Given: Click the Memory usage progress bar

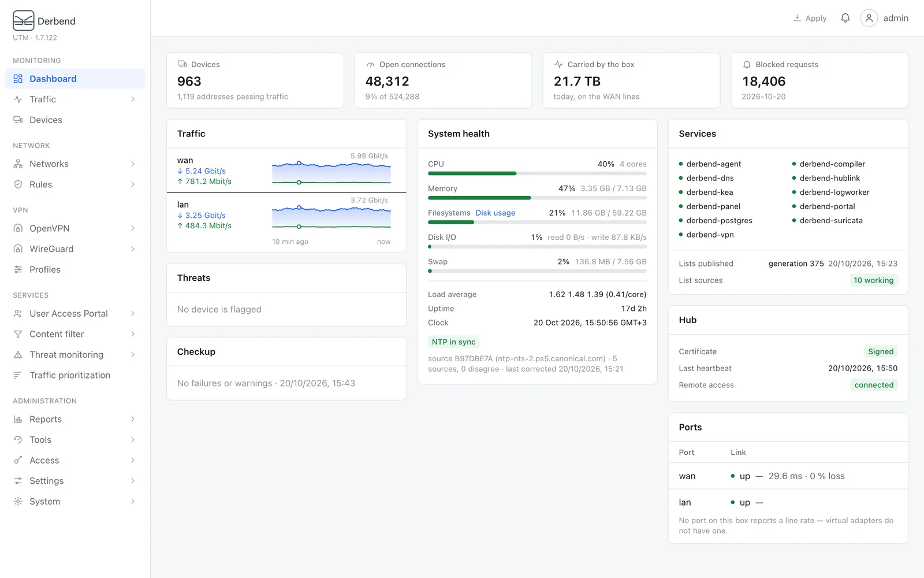Looking at the screenshot, I should pos(537,198).
